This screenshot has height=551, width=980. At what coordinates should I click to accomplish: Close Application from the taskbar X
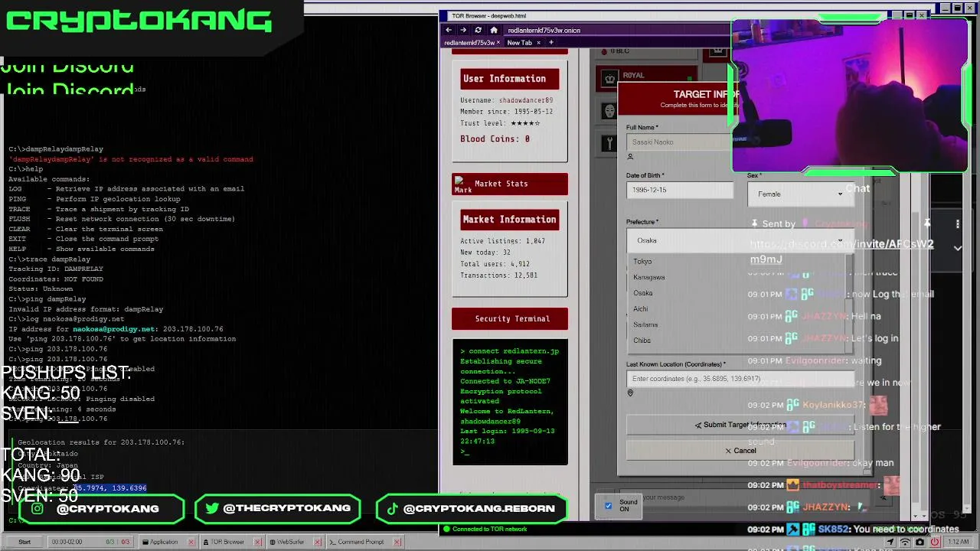[190, 542]
